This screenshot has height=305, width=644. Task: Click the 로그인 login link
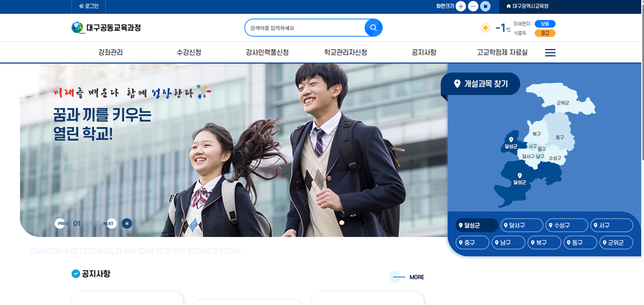[88, 6]
